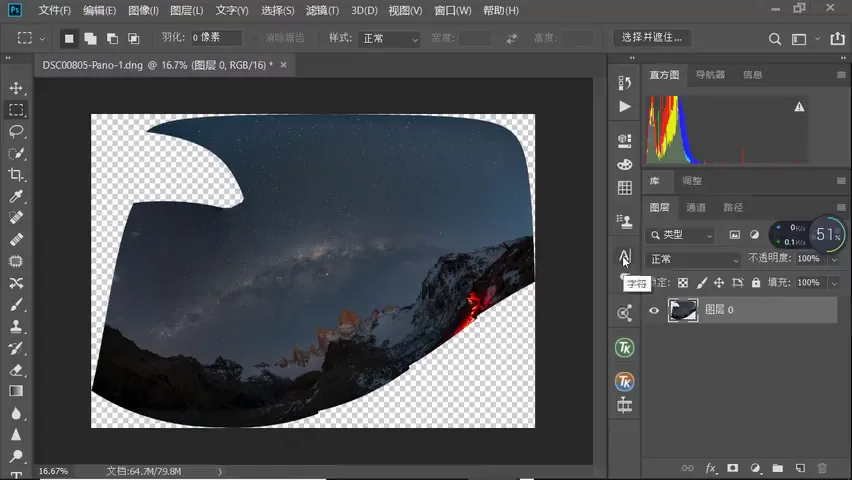The image size is (852, 480).
Task: Choose Add to Selection mode
Action: (90, 39)
